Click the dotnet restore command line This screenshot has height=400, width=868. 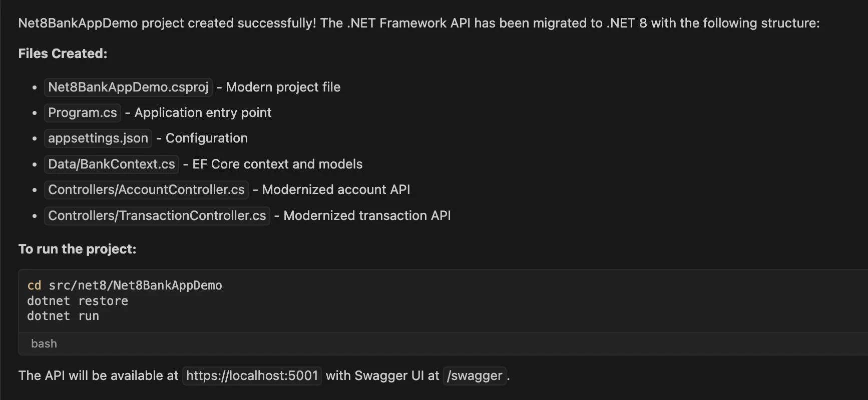(x=78, y=301)
